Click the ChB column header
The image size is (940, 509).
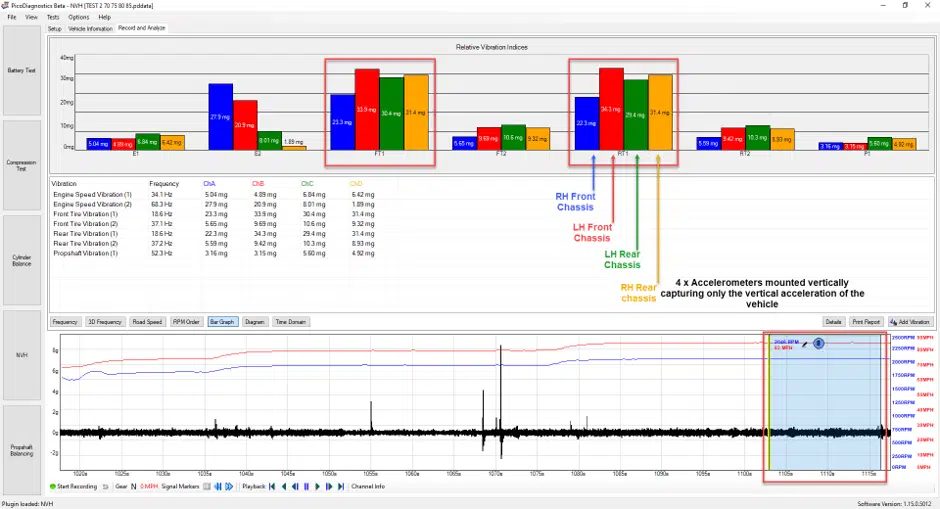[258, 184]
